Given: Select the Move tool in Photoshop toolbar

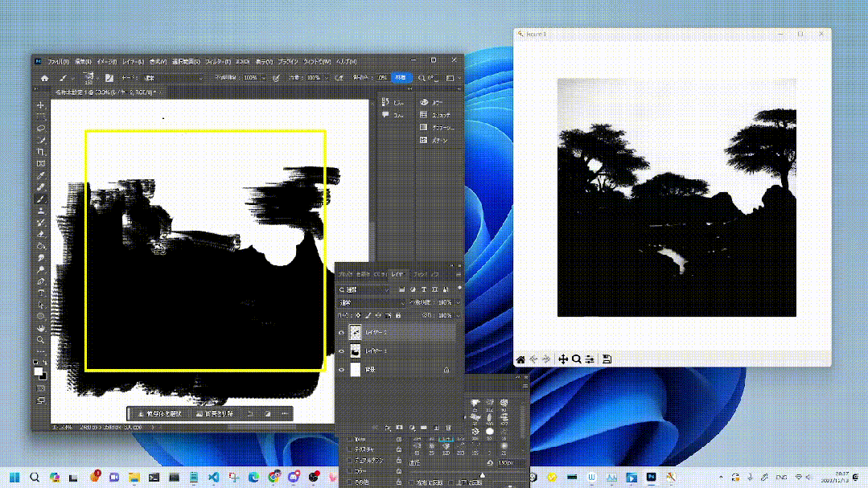Looking at the screenshot, I should pyautogui.click(x=40, y=105).
